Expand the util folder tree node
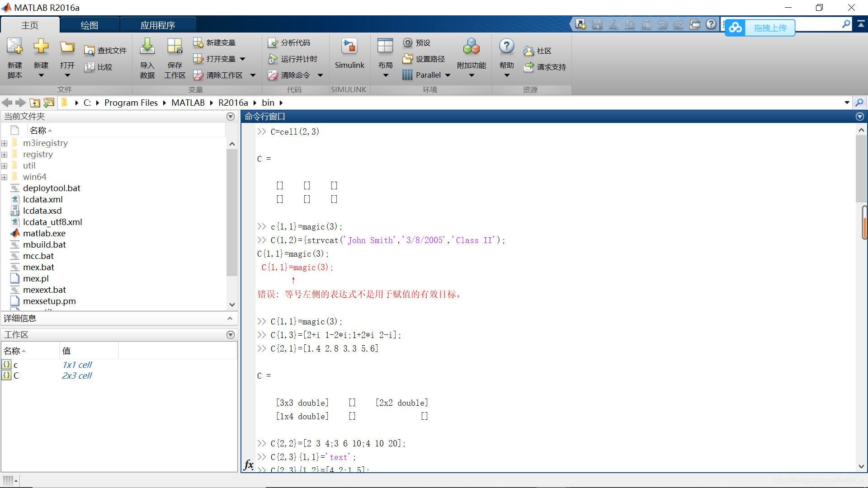This screenshot has width=868, height=488. (5, 166)
